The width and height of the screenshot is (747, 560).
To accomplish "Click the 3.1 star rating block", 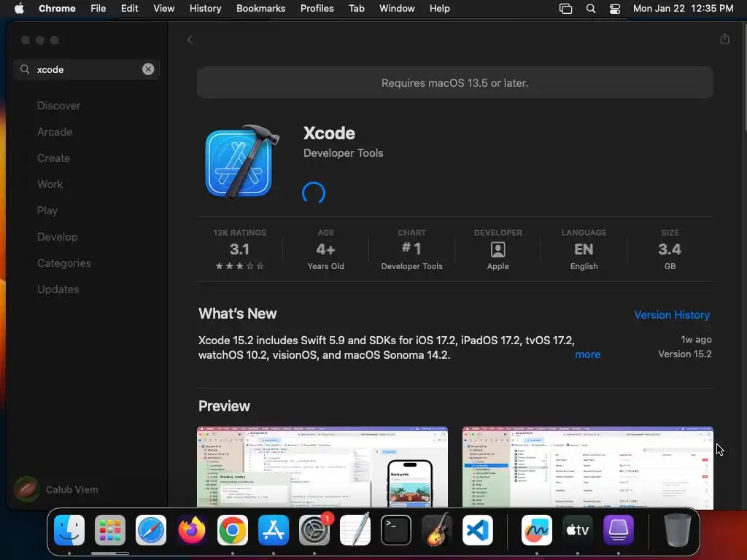I will 239,249.
